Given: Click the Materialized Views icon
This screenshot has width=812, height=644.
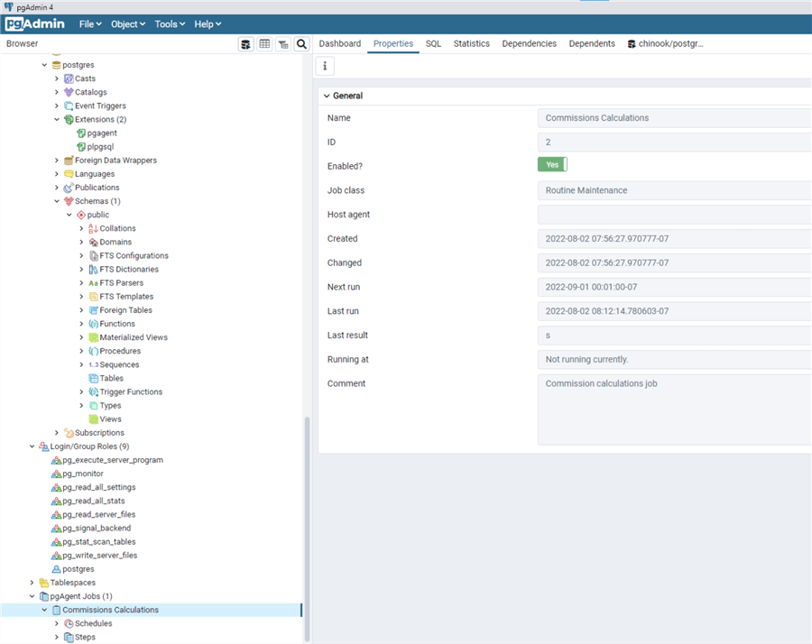Looking at the screenshot, I should [93, 337].
